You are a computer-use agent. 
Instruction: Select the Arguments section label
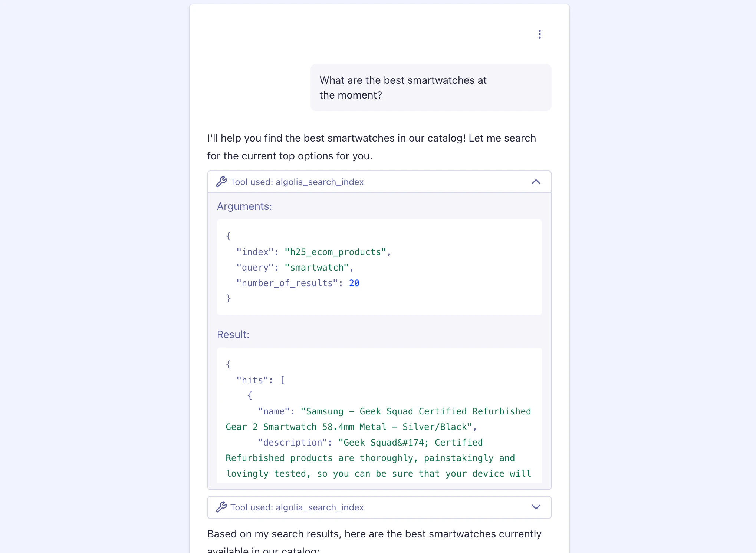[244, 206]
